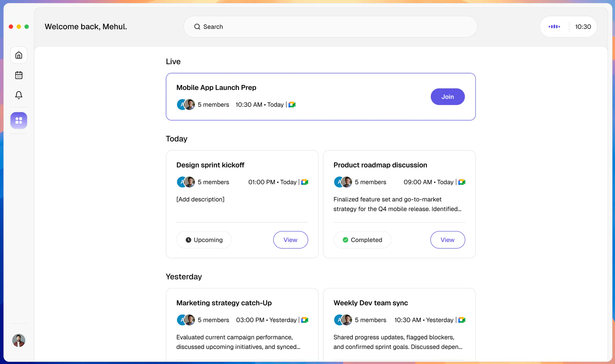Click Google Meet icon on Weekly Dev team sync
Screen dimensions: 615x364
[x=462, y=320]
